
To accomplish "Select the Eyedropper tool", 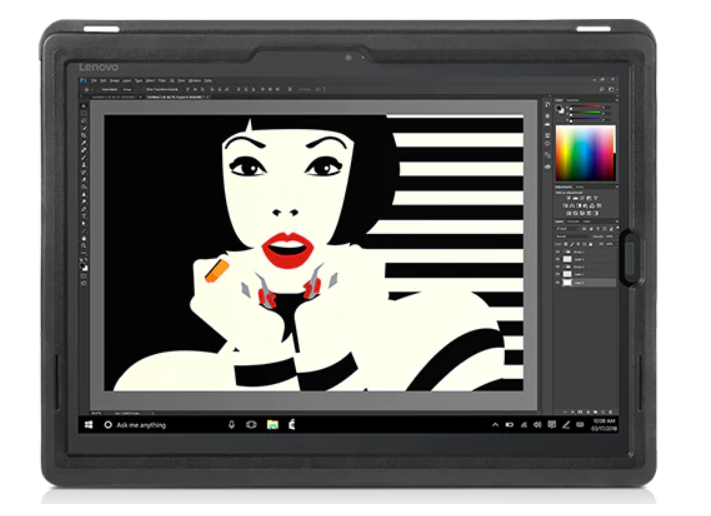I will click(x=84, y=142).
